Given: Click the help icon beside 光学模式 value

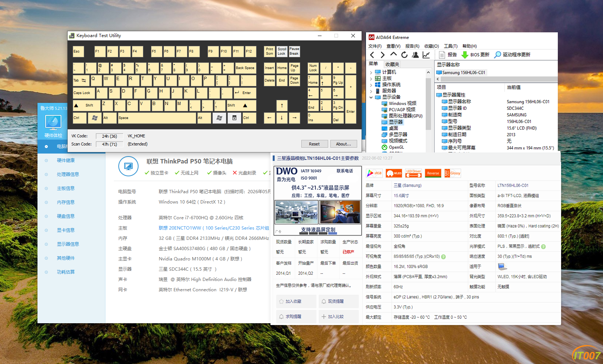Looking at the screenshot, I should pyautogui.click(x=543, y=247).
